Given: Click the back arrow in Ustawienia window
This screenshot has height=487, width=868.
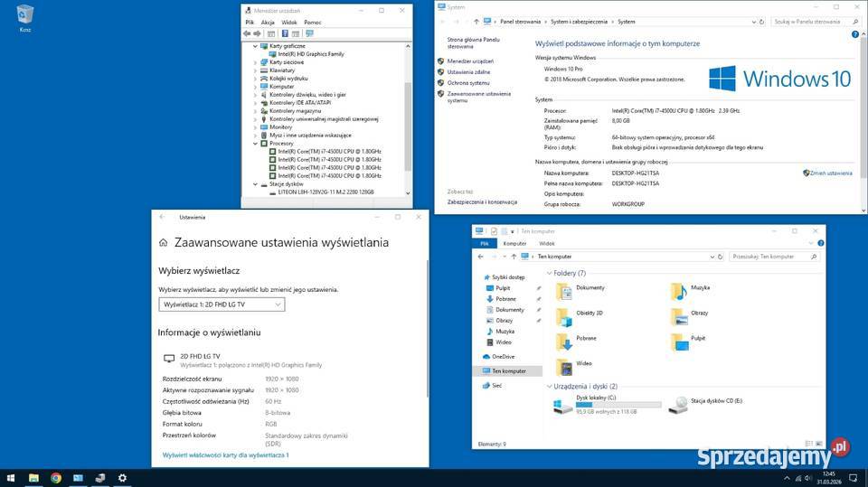Looking at the screenshot, I should (x=162, y=218).
